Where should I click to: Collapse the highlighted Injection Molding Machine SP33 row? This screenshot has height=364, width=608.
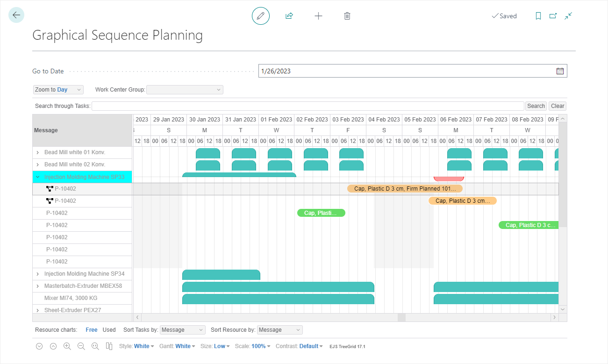point(37,177)
